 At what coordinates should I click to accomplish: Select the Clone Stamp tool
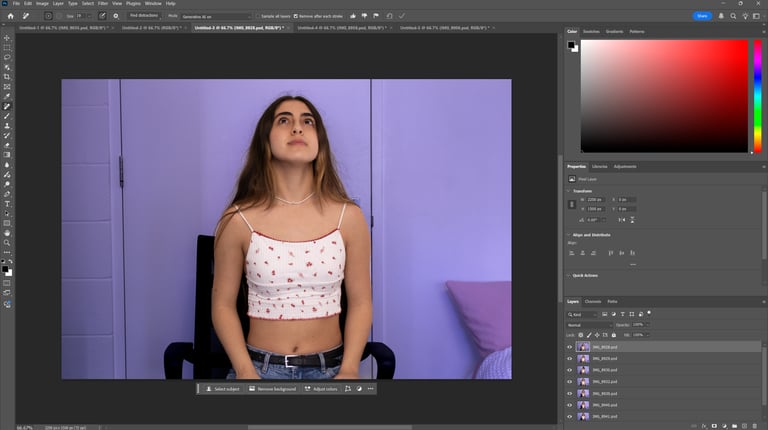pos(7,126)
